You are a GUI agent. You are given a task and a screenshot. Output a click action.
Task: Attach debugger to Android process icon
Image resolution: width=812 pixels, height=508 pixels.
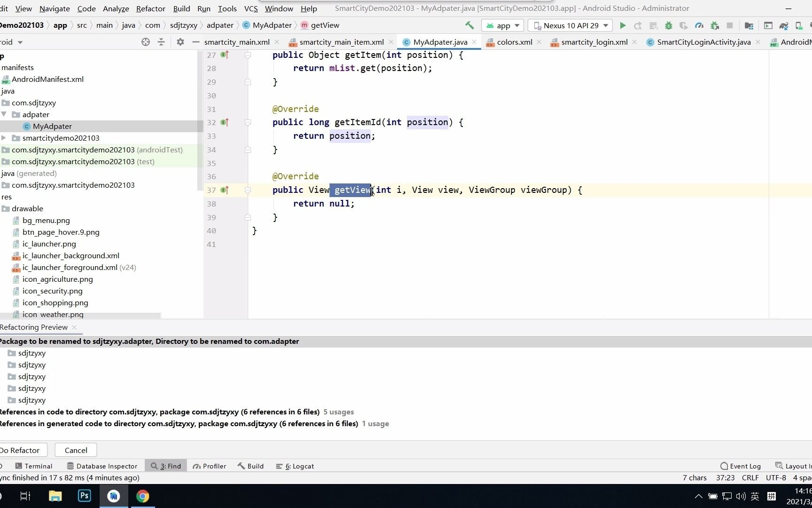tap(715, 25)
